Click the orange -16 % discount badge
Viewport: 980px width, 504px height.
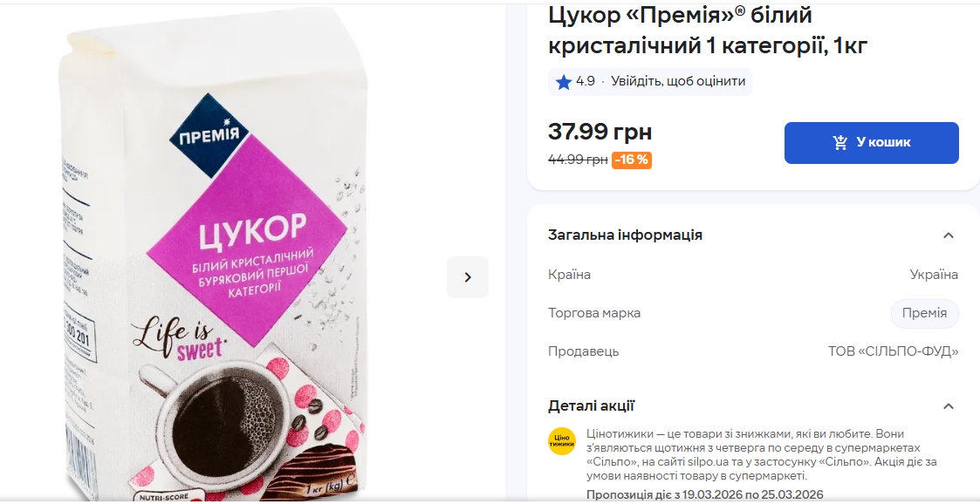(631, 160)
